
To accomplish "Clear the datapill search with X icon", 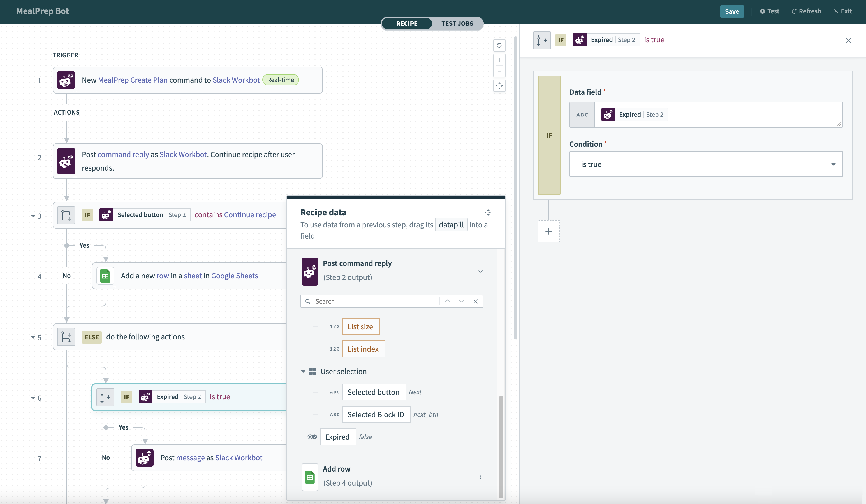I will pyautogui.click(x=475, y=301).
